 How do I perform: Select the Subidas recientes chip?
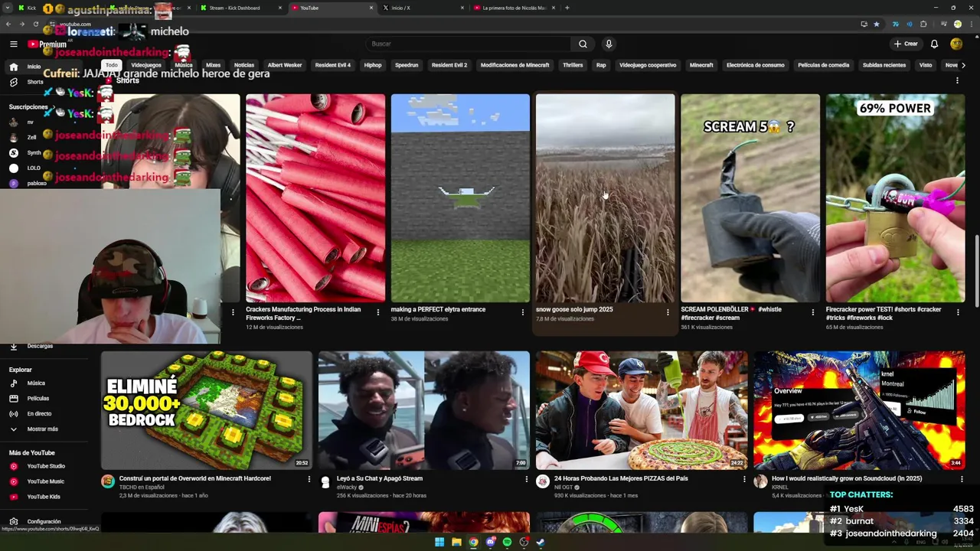[x=884, y=65]
